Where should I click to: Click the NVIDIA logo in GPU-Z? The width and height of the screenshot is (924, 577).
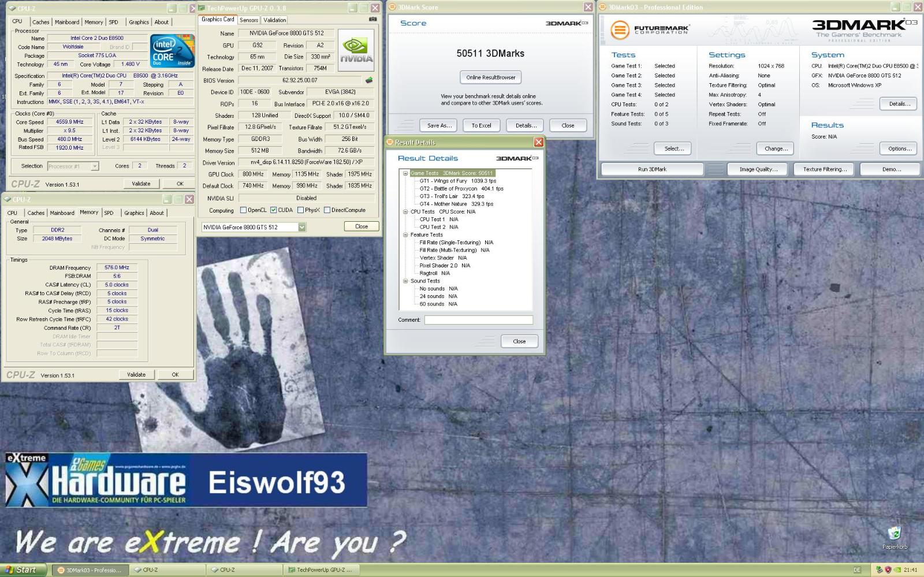(x=356, y=50)
